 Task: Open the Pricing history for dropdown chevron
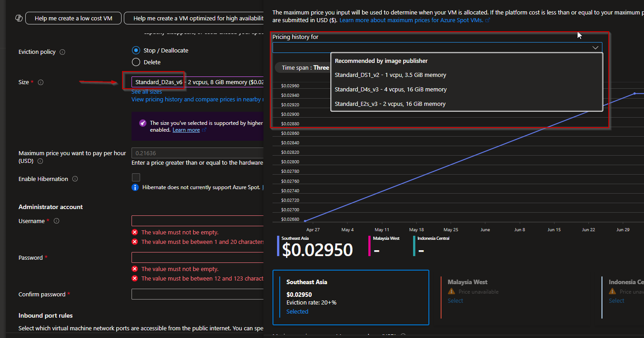tap(595, 47)
